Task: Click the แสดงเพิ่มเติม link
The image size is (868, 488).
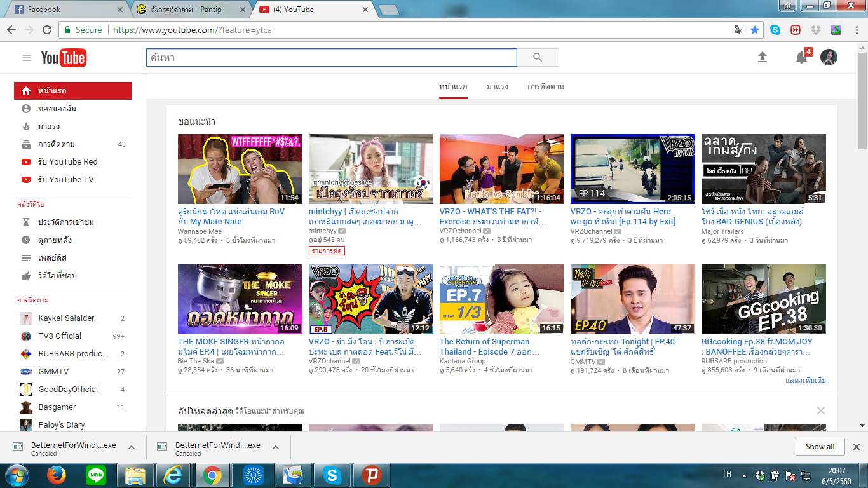Action: point(806,381)
